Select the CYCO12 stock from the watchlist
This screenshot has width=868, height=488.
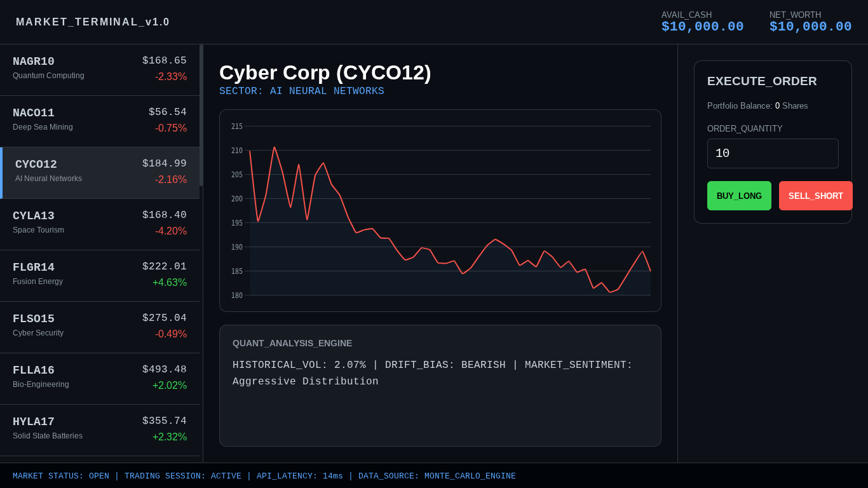(99, 172)
